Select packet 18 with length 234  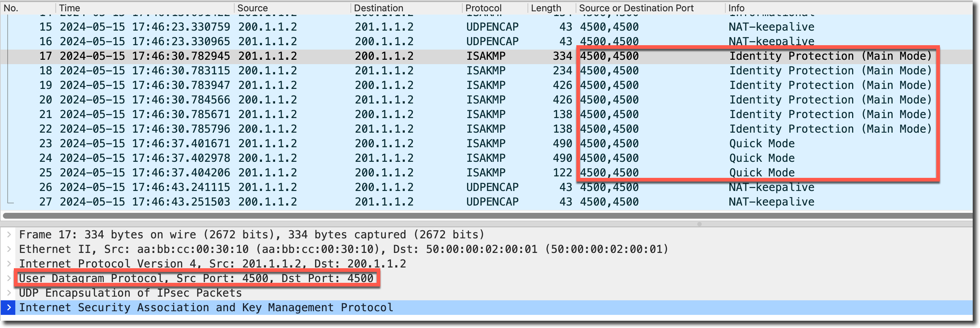click(380, 71)
